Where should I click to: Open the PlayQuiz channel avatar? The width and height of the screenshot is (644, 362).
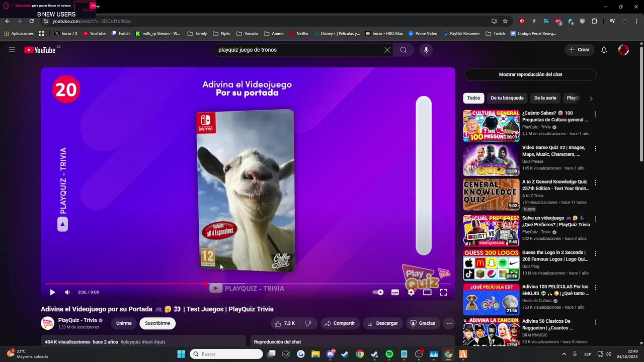[x=48, y=323]
